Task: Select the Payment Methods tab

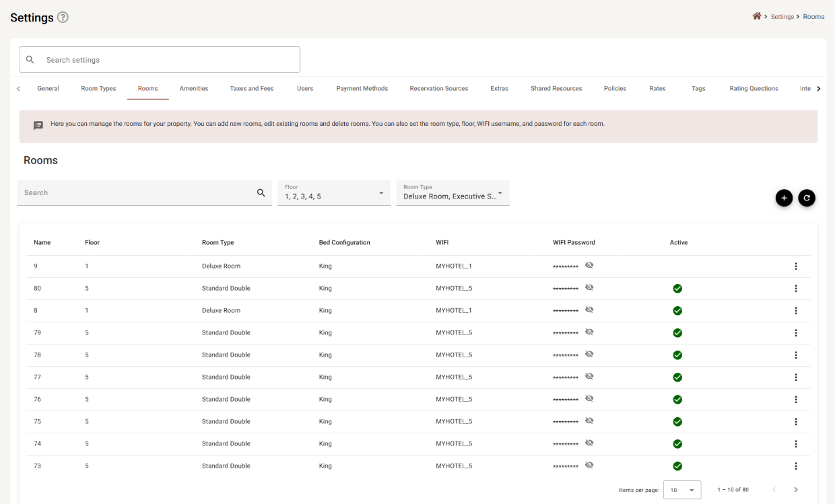Action: 362,88
